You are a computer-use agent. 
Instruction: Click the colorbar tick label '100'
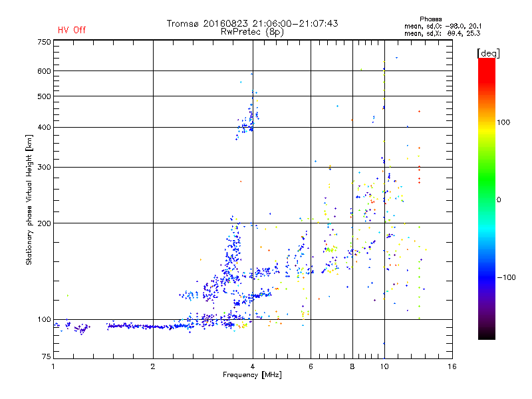[503, 122]
